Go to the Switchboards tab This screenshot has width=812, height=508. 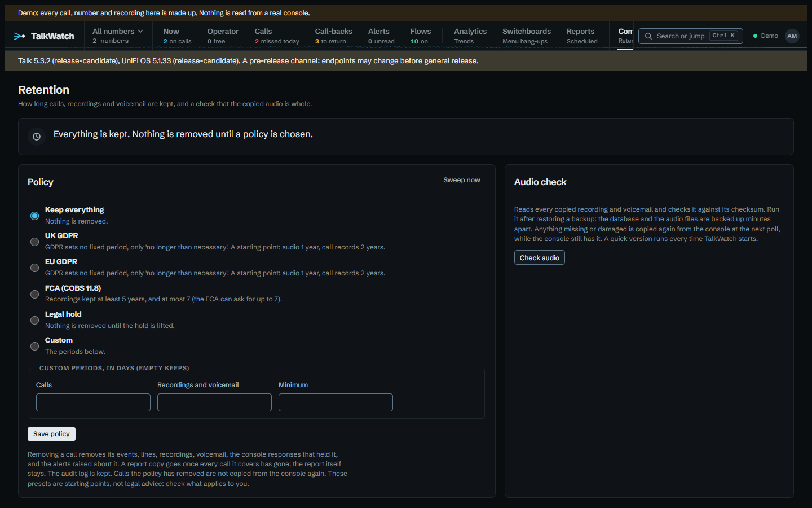pyautogui.click(x=527, y=36)
